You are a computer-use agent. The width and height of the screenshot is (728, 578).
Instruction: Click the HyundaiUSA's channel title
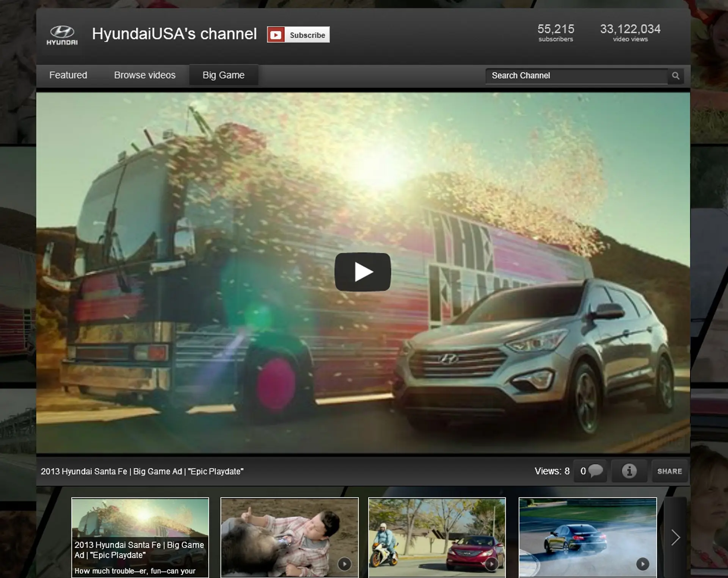(175, 34)
